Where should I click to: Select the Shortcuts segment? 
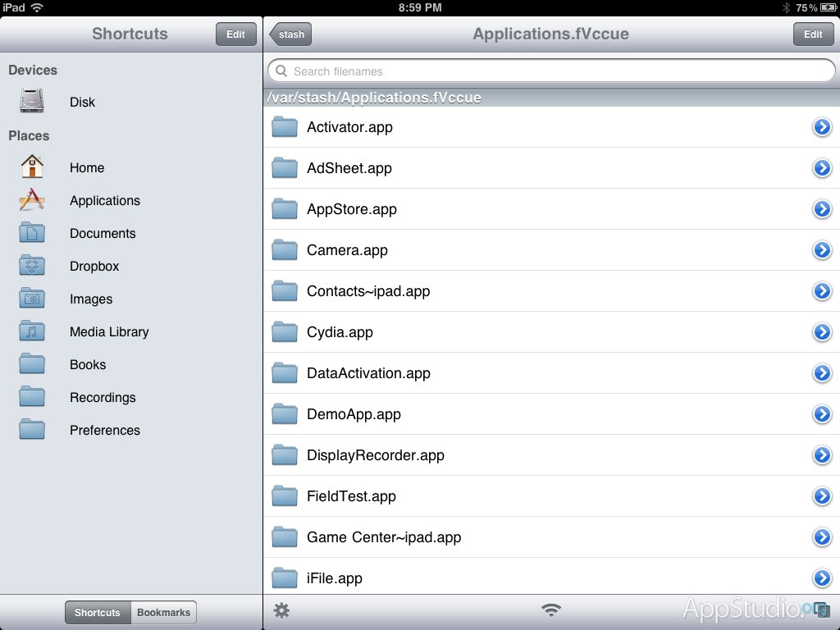(x=98, y=612)
